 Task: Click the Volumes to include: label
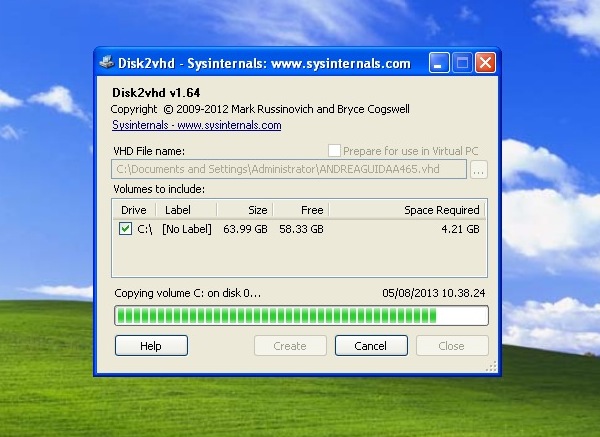tap(159, 189)
